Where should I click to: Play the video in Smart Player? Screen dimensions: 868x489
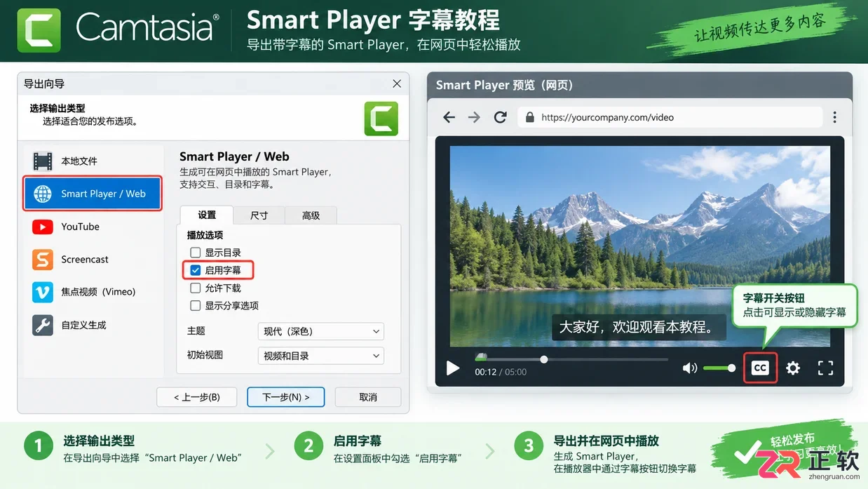453,368
